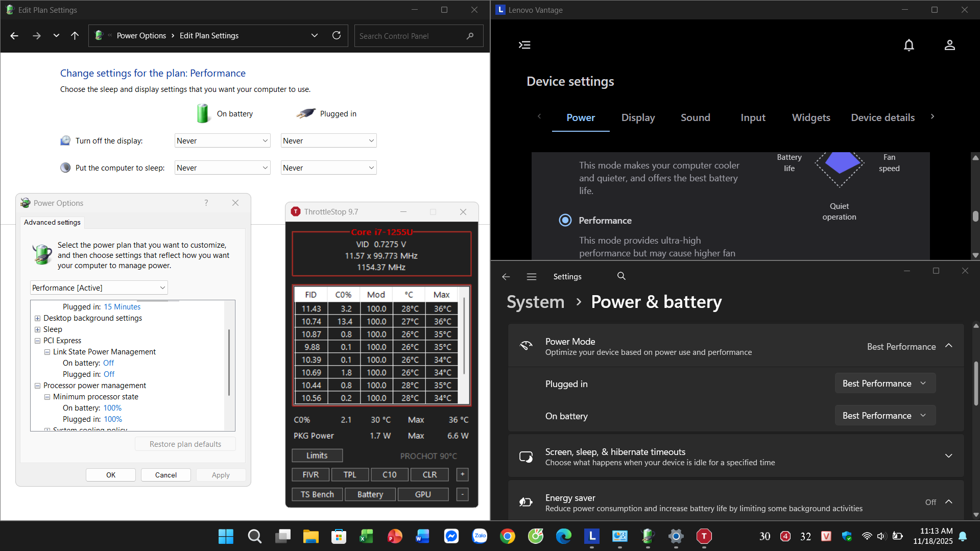Image resolution: width=980 pixels, height=551 pixels.
Task: Click the Lenovo Vantage vertical scrollbar
Action: (975, 216)
